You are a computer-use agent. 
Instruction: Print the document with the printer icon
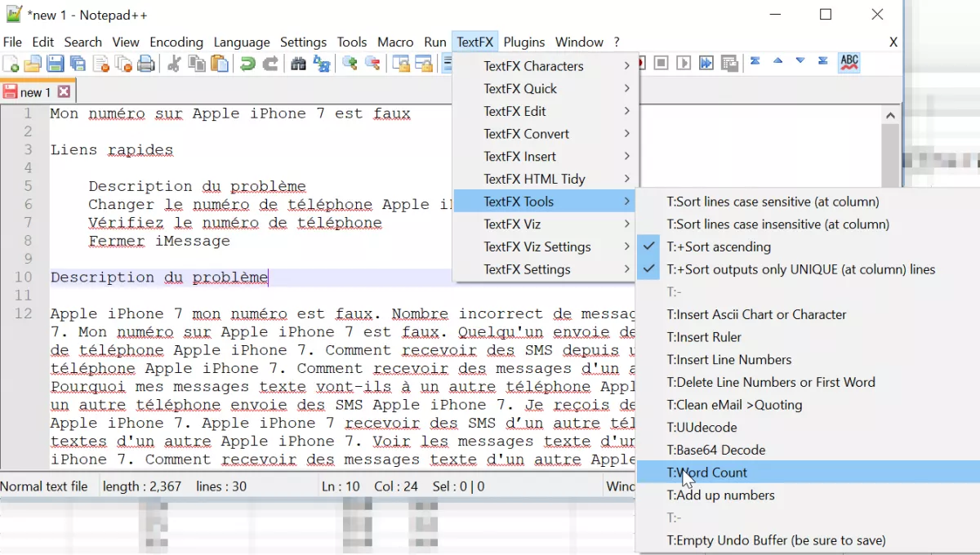click(x=146, y=64)
